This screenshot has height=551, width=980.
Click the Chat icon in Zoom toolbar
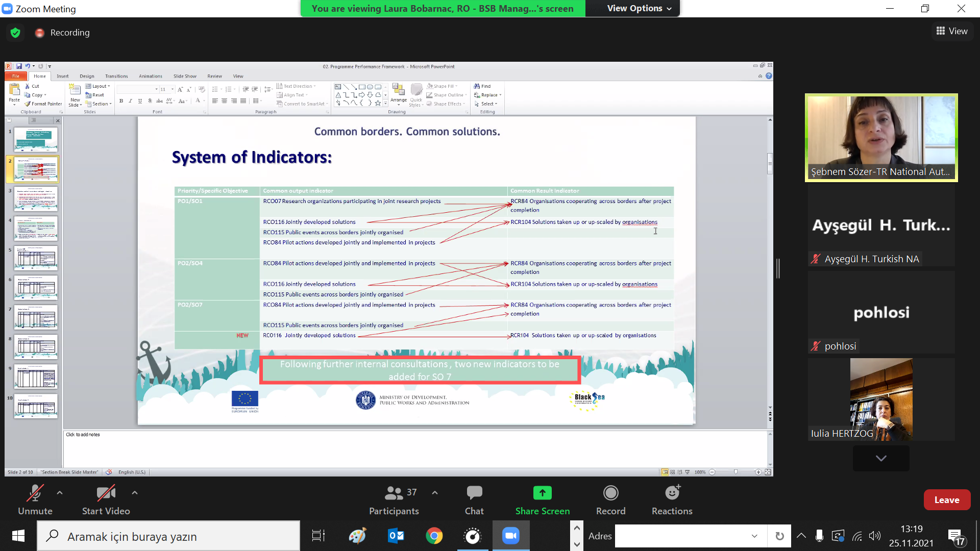click(474, 493)
